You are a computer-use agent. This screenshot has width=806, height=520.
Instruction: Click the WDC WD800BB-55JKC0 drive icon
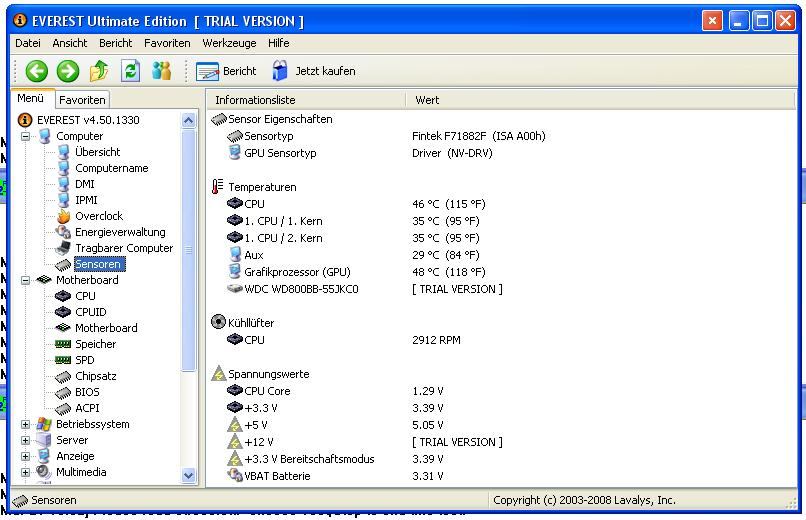235,289
